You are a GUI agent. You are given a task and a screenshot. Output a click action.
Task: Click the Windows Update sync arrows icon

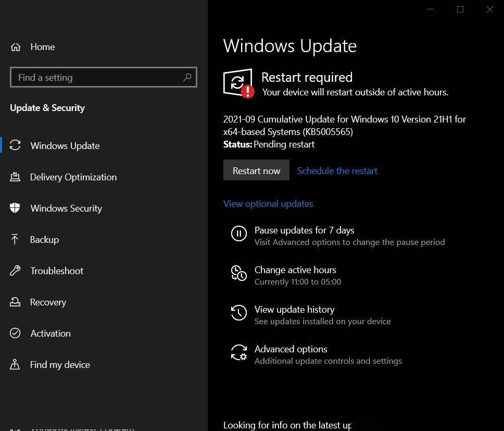(15, 145)
